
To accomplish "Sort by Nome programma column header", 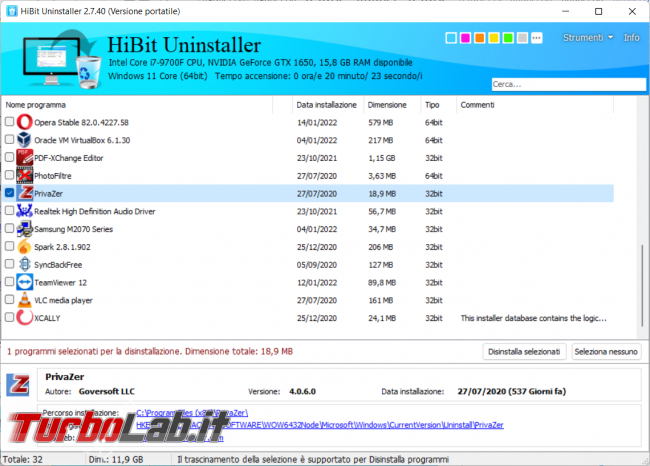I will point(137,105).
